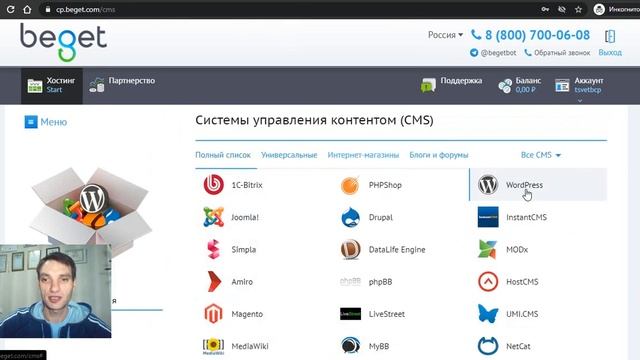Open the Партнерство menu item

coord(122,85)
